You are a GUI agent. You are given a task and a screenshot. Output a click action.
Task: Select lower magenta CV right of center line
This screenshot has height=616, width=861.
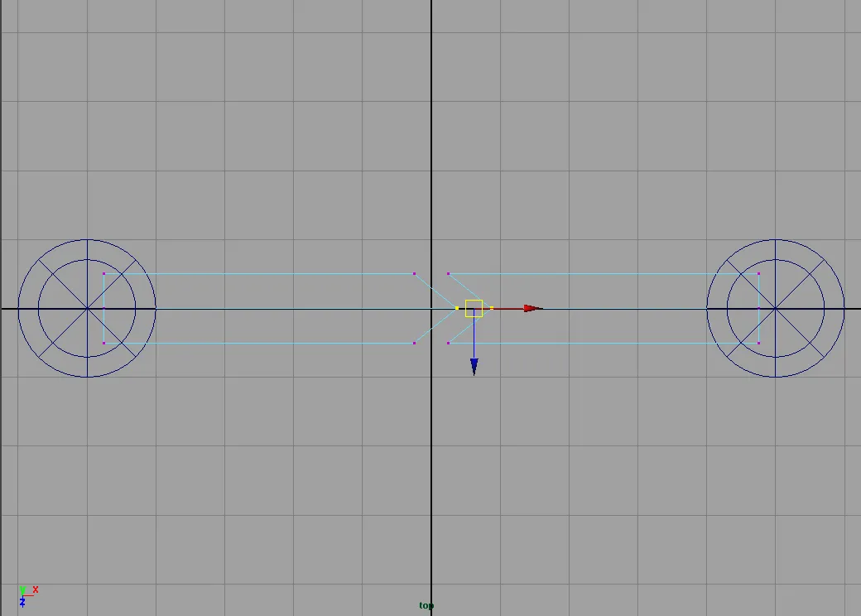(448, 343)
